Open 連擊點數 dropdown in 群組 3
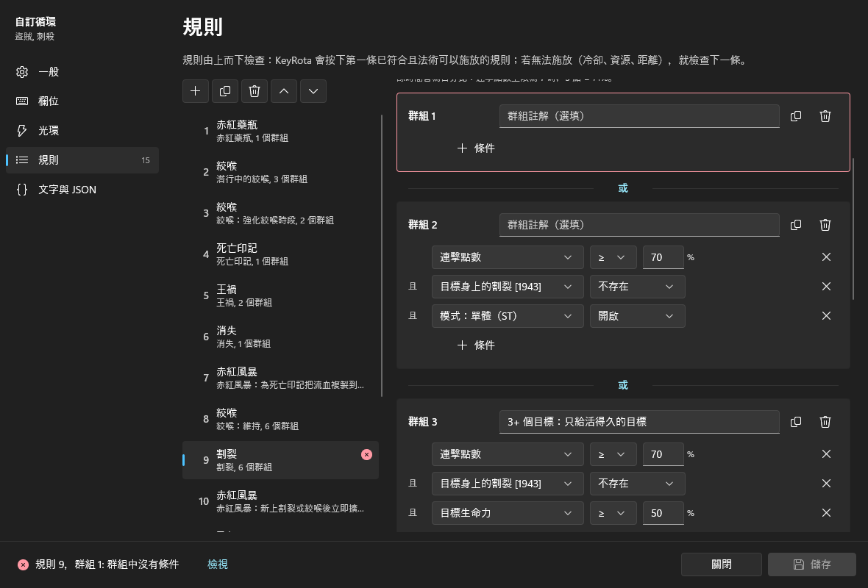The height and width of the screenshot is (588, 868). pyautogui.click(x=508, y=454)
